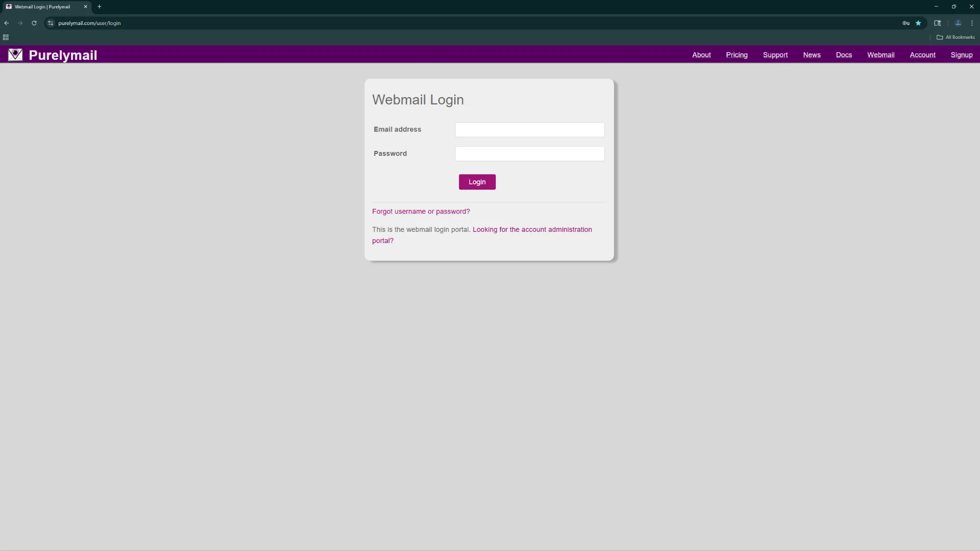Click the forward navigation arrow
Screen dimensions: 980x551
20,23
